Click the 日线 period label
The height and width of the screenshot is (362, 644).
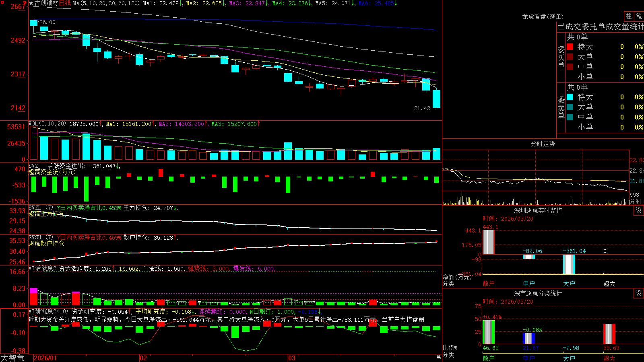pos(65,3)
